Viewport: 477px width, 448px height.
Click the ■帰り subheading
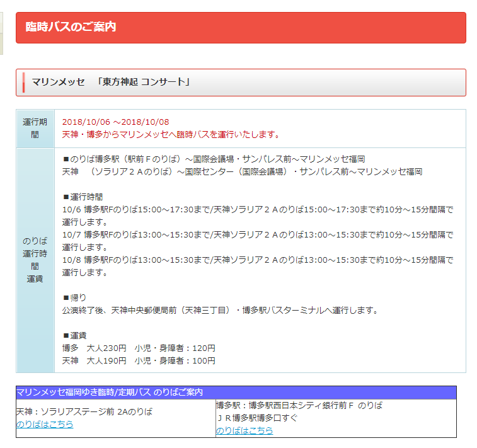tap(74, 297)
